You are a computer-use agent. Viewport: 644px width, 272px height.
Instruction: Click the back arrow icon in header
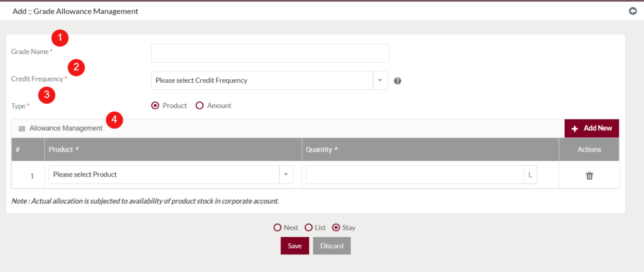633,11
